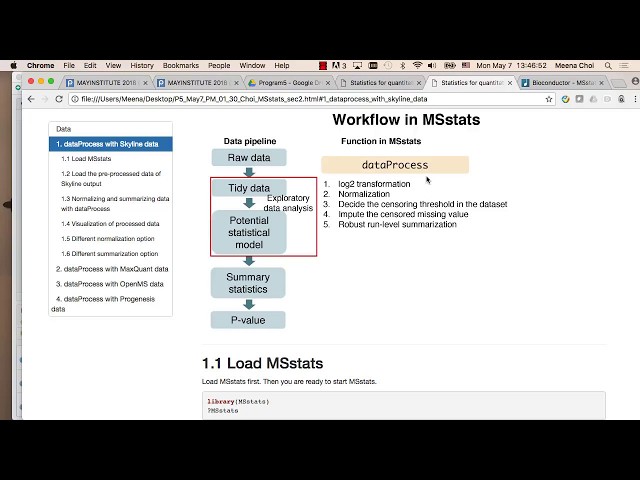Screen dimensions: 640x480
Task: Go to 1.5 Different normalization option
Action: 108,239
